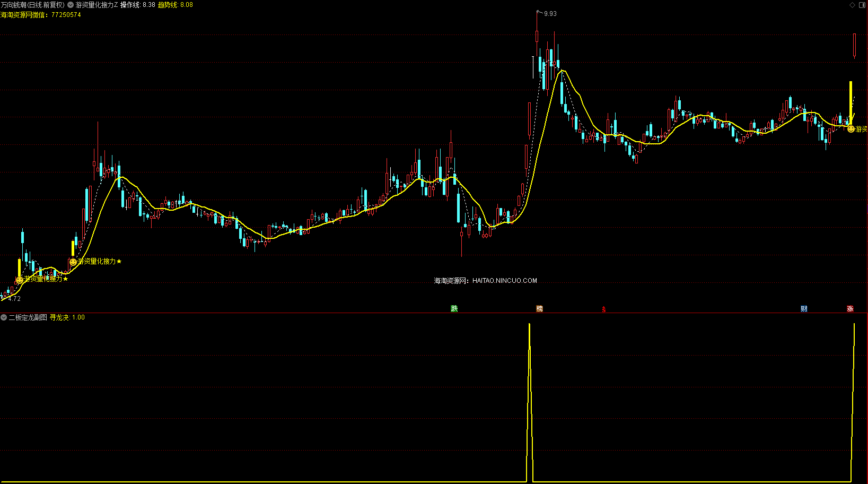Click the blue 财 event marker
The height and width of the screenshot is (484, 868).
[x=804, y=309]
